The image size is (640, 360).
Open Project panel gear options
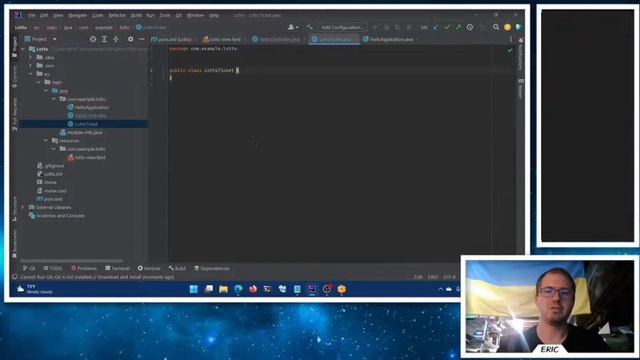point(130,39)
